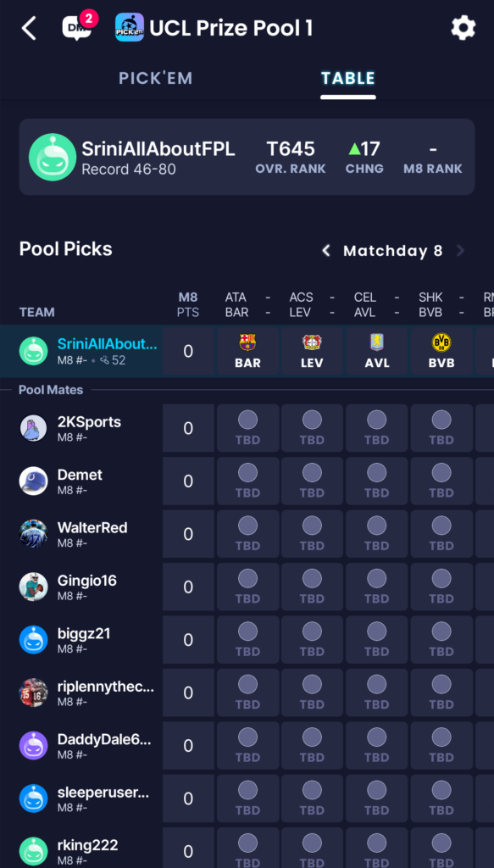Tap the back arrow icon
494x868 pixels.
point(29,28)
